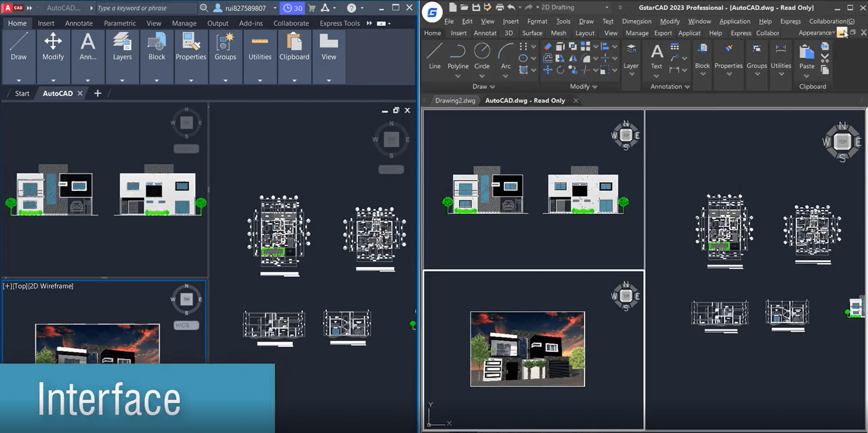Expand the GstarCAD Annotation panel title
868x433 pixels.
(x=670, y=87)
